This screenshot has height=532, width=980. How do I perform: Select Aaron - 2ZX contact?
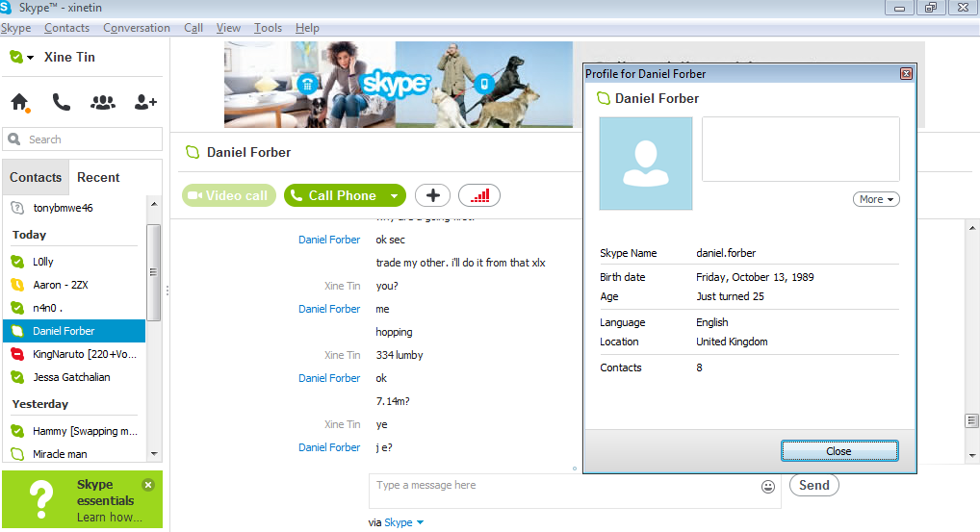tap(74, 285)
